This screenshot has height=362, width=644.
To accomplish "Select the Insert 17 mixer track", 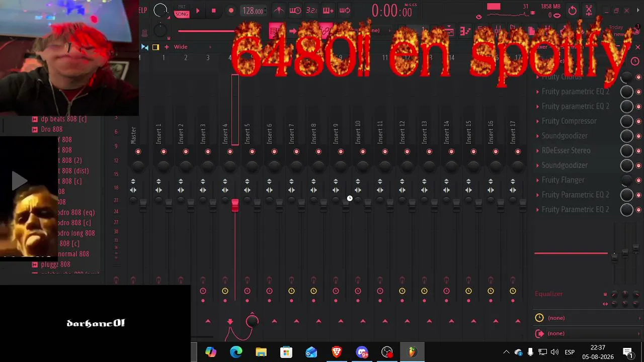I will 513,133.
